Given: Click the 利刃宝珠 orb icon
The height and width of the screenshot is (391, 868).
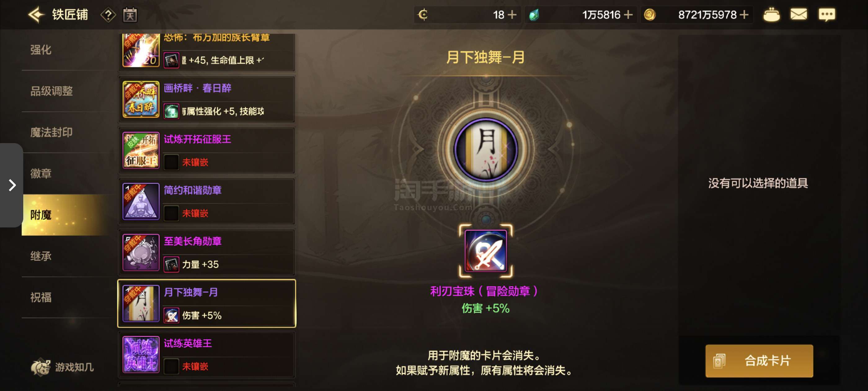Looking at the screenshot, I should coord(485,251).
